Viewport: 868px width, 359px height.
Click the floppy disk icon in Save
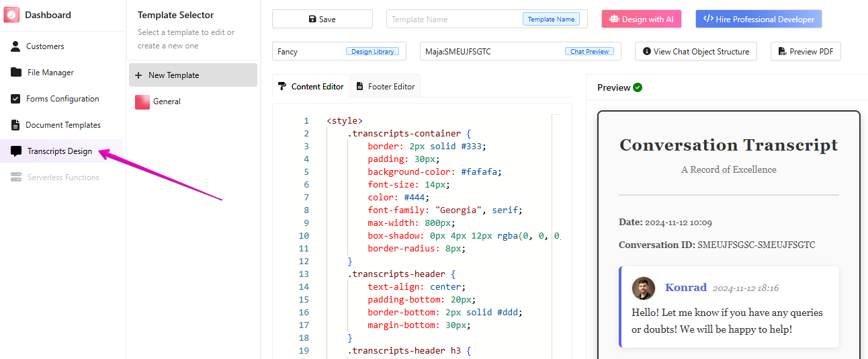point(312,19)
